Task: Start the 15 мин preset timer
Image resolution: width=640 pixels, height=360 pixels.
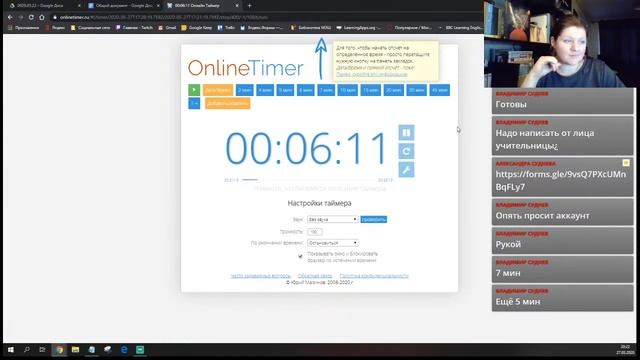Action: (371, 90)
